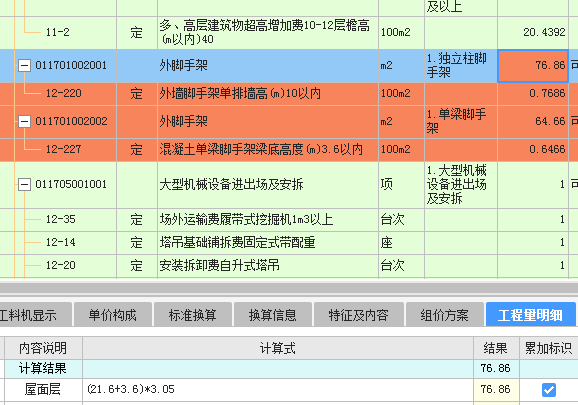Collapse the 011701002001 tree row
The height and width of the screenshot is (405, 578).
pos(24,66)
